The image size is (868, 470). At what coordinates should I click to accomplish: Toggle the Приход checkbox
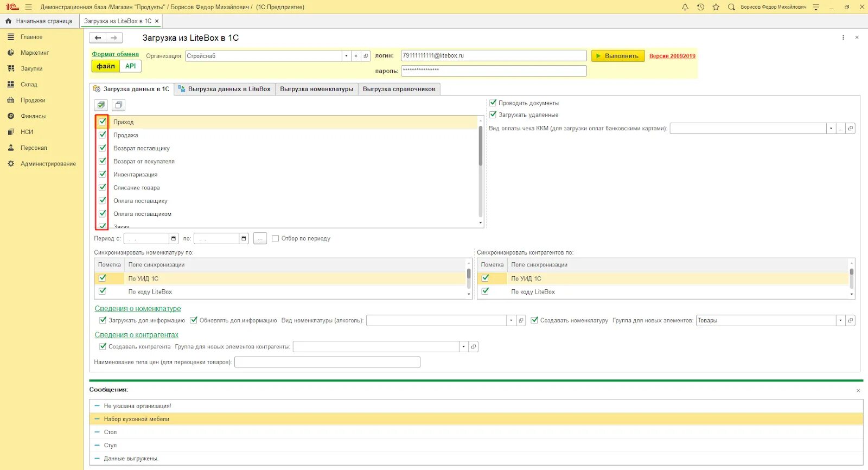click(103, 122)
